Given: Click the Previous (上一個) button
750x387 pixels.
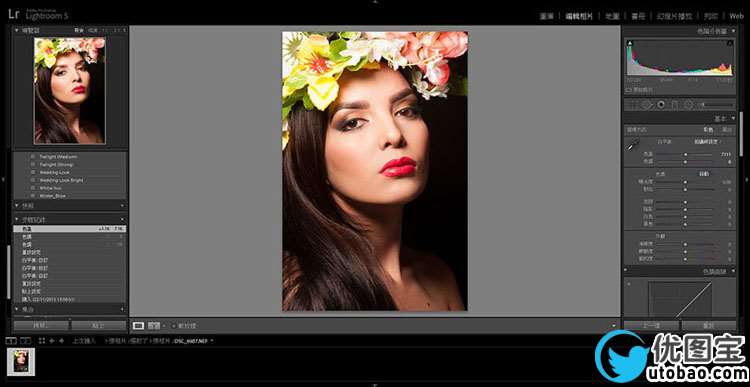Looking at the screenshot, I should 651,325.
